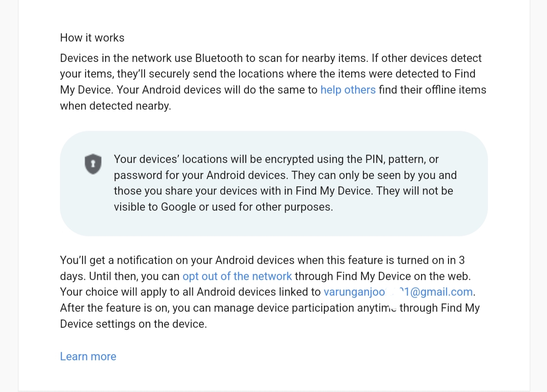Click the gmail.com email address link
This screenshot has width=547, height=392.
398,292
